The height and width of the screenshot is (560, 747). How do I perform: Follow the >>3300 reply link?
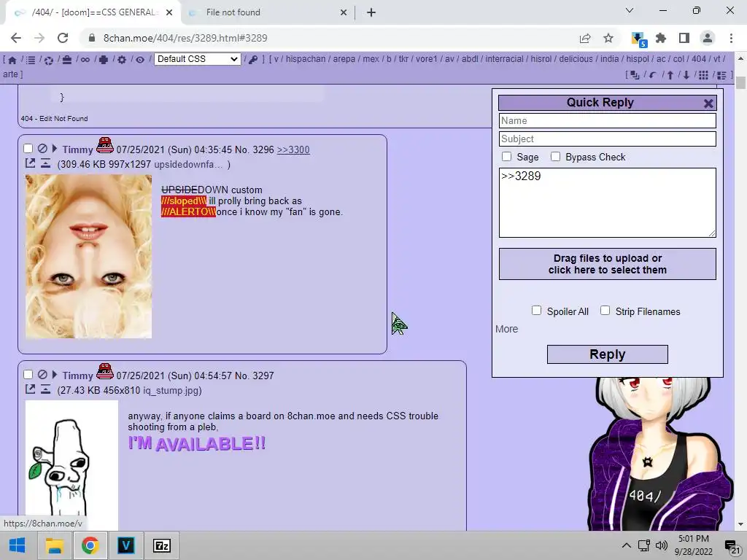point(293,149)
